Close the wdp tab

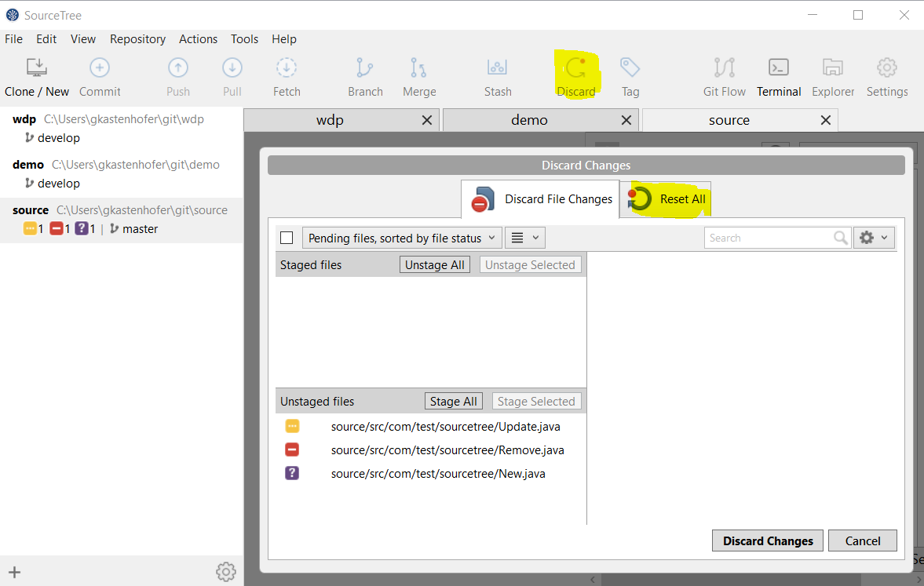pyautogui.click(x=427, y=120)
